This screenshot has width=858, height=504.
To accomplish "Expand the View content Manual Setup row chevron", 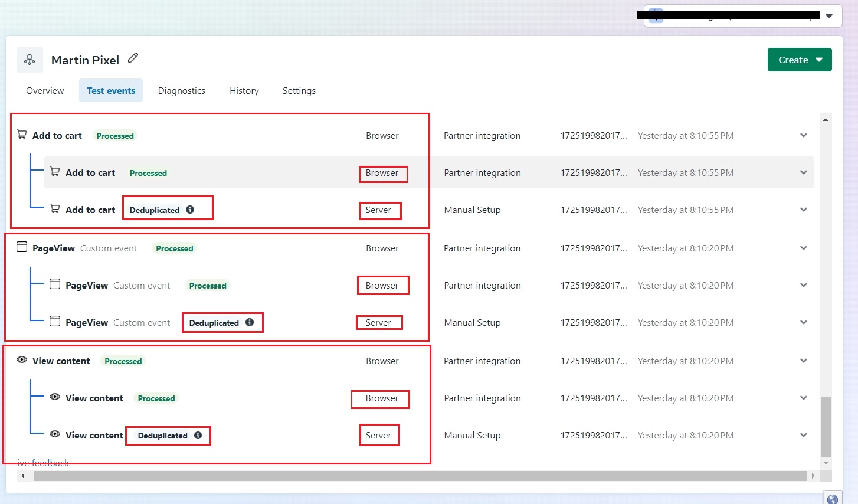I will (x=804, y=435).
